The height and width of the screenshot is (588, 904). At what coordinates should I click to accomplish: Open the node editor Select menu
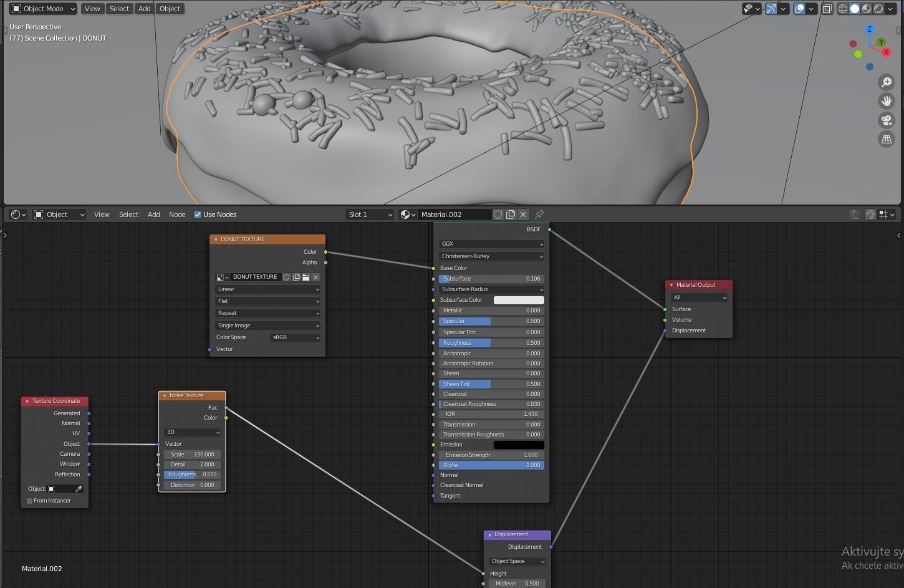pyautogui.click(x=128, y=214)
